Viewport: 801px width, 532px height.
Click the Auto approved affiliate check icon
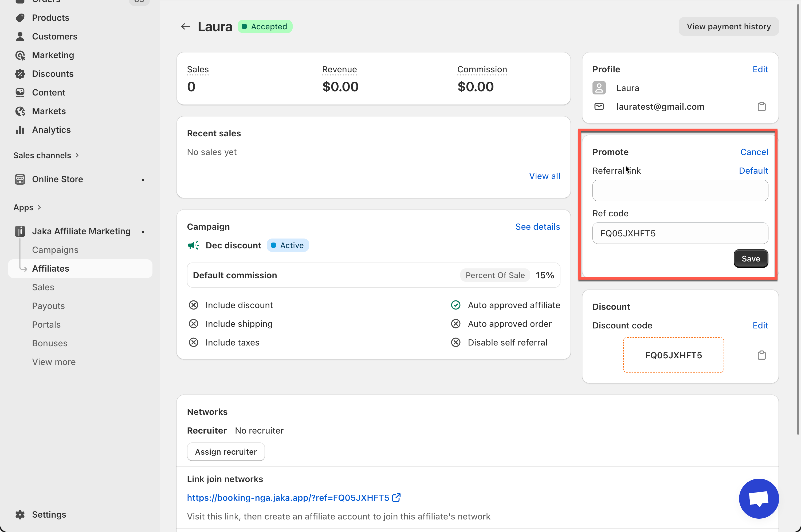[x=456, y=305]
